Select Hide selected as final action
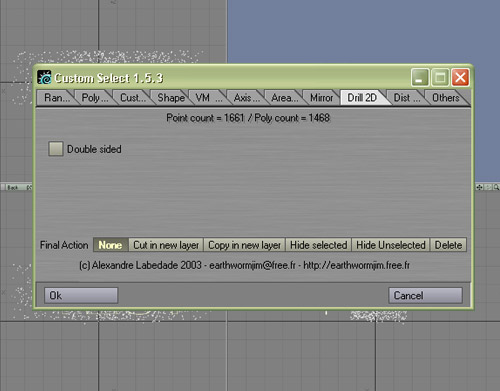The image size is (500, 391). (x=319, y=245)
